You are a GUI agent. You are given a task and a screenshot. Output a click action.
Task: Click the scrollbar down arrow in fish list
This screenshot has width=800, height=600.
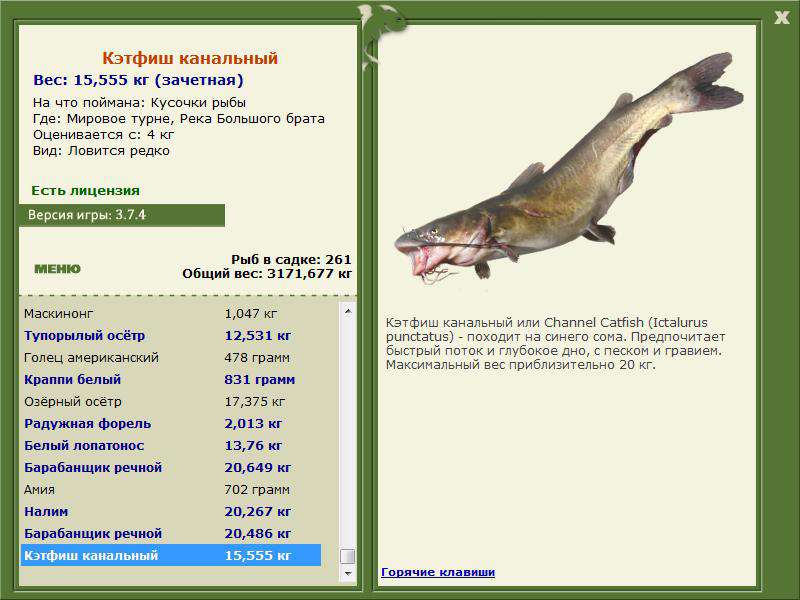[347, 573]
